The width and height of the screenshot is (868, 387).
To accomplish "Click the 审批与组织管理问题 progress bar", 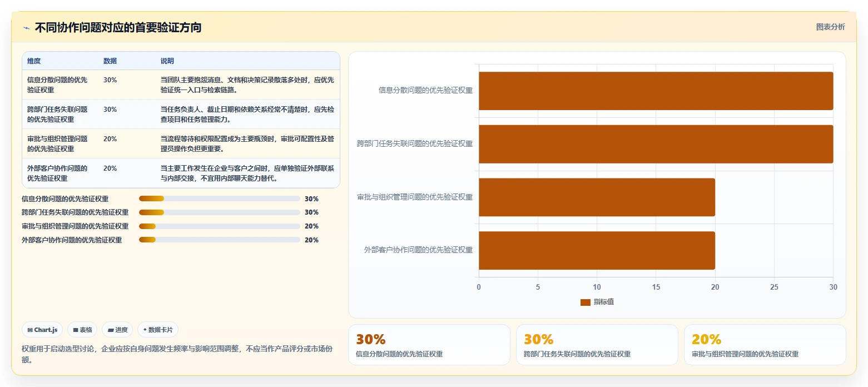I will tap(220, 226).
